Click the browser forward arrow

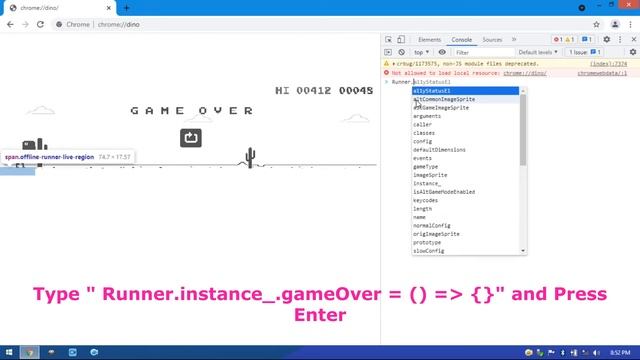(x=25, y=24)
